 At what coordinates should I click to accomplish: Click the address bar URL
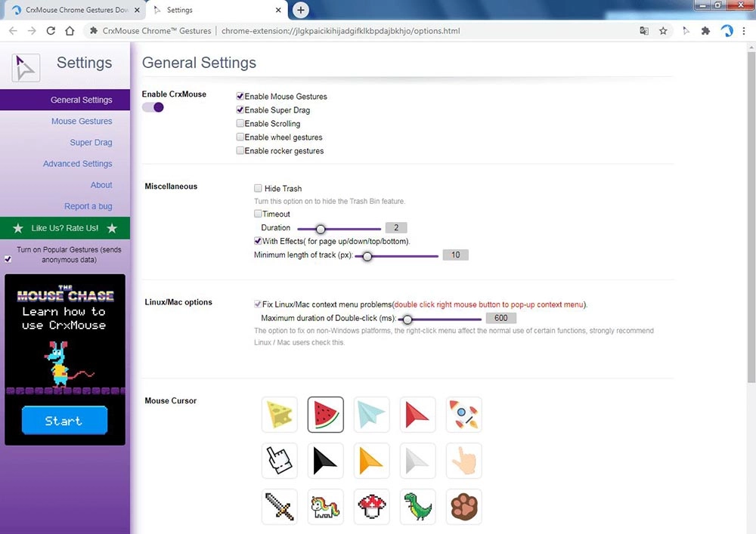340,31
